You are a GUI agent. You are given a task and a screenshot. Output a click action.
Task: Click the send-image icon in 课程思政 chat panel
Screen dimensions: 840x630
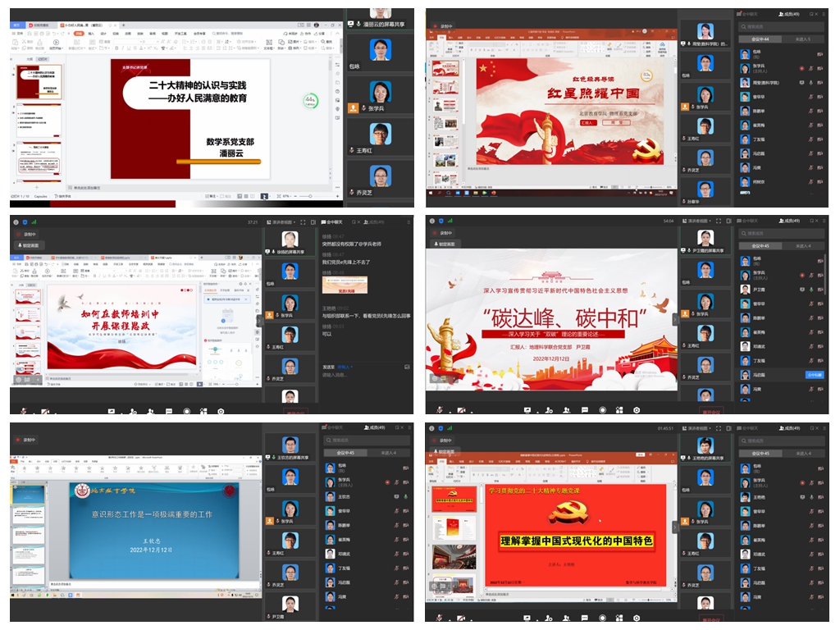tap(407, 367)
